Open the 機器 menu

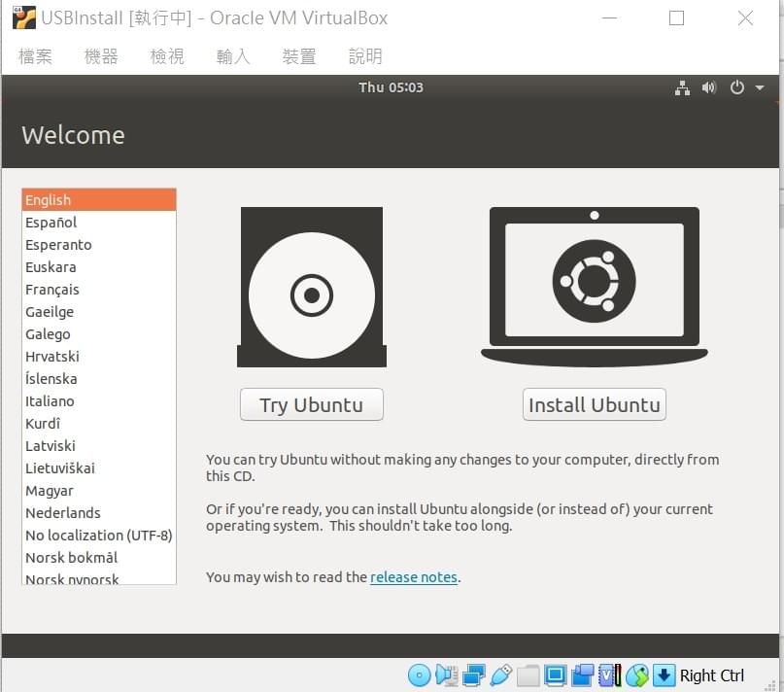(101, 56)
